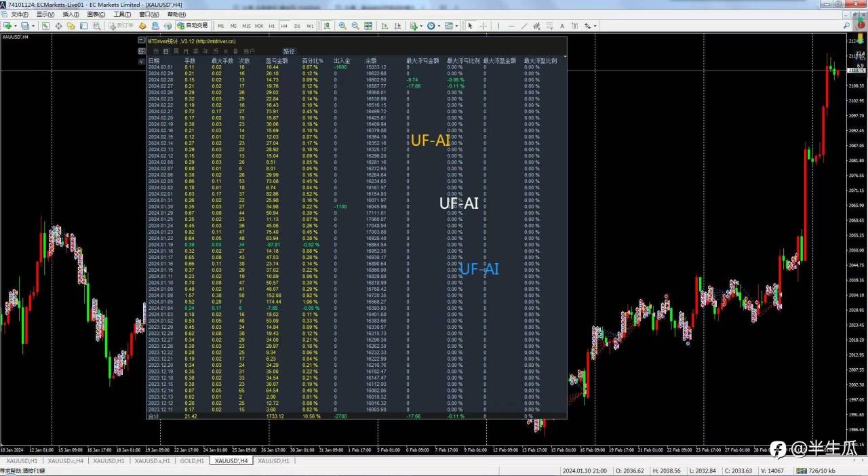The height and width of the screenshot is (476, 868).
Task: Switch to the GOLD,H1 chart tab
Action: click(192, 461)
